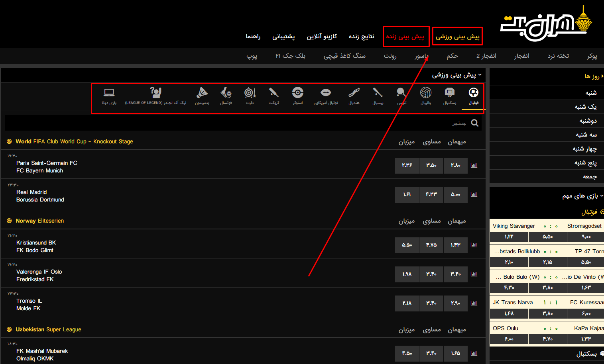Screen dimensions: 604x364
Task: Open stats icon for Real Madrid match
Action: coord(474,194)
